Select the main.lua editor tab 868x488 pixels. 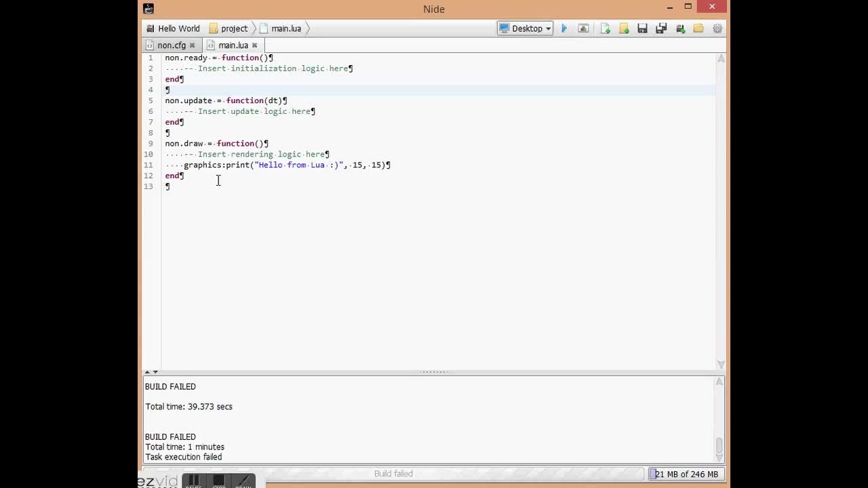pos(233,45)
